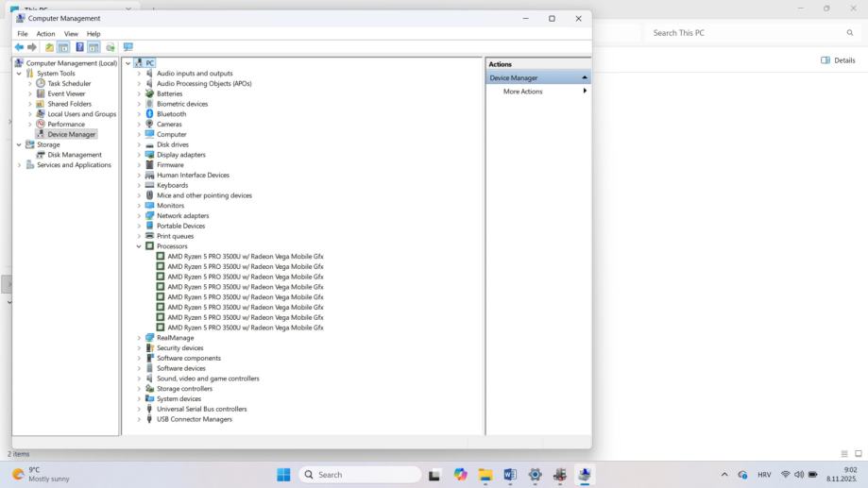The height and width of the screenshot is (488, 868).
Task: Click Print queues printer icon
Action: pyautogui.click(x=149, y=236)
